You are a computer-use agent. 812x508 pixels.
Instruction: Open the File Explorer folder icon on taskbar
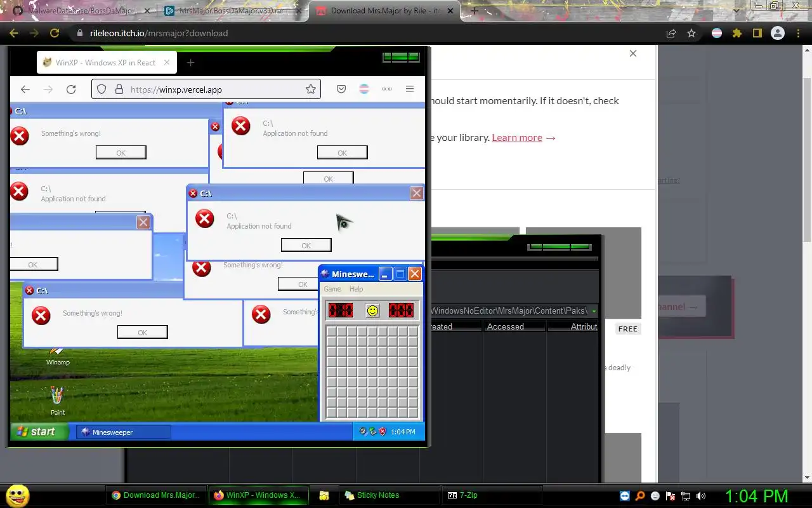(x=324, y=495)
